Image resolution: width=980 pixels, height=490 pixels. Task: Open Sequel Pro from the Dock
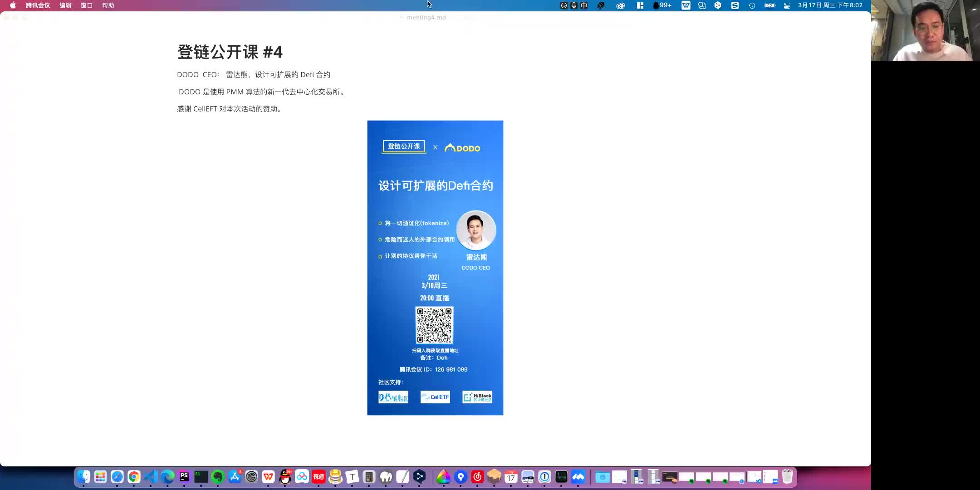coord(335,477)
